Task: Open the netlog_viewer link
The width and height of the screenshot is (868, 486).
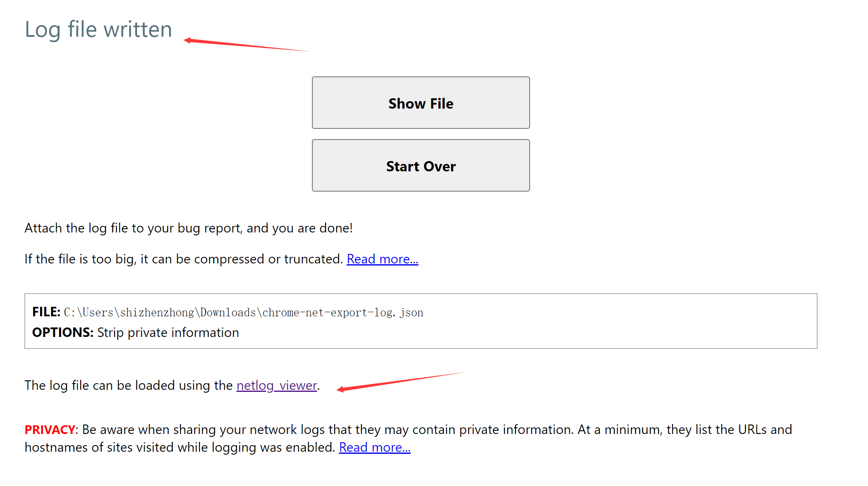Action: click(276, 385)
